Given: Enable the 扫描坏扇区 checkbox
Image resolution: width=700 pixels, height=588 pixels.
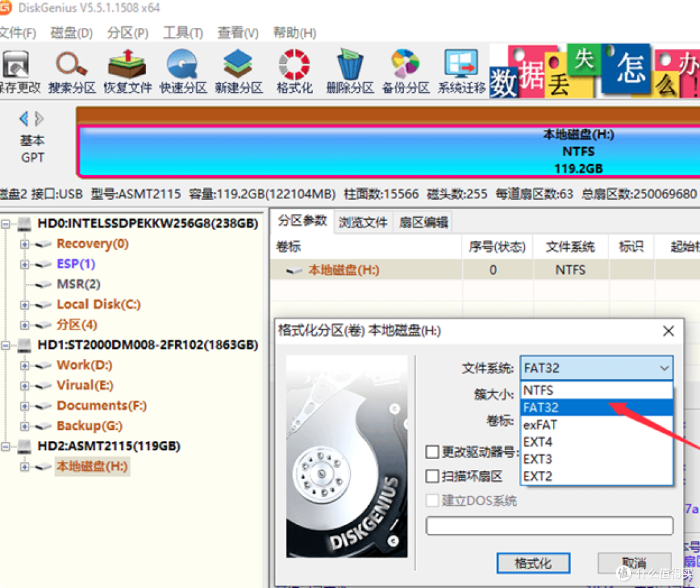Looking at the screenshot, I should 432,476.
